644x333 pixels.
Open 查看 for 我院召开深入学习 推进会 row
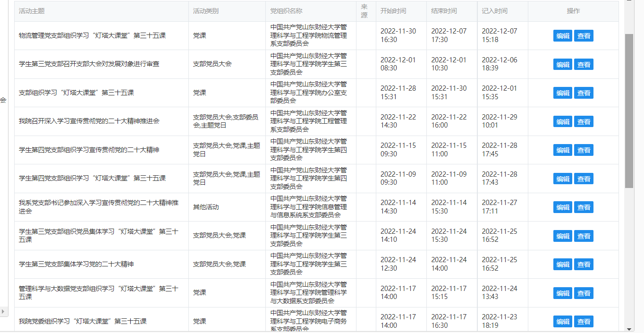tap(584, 121)
